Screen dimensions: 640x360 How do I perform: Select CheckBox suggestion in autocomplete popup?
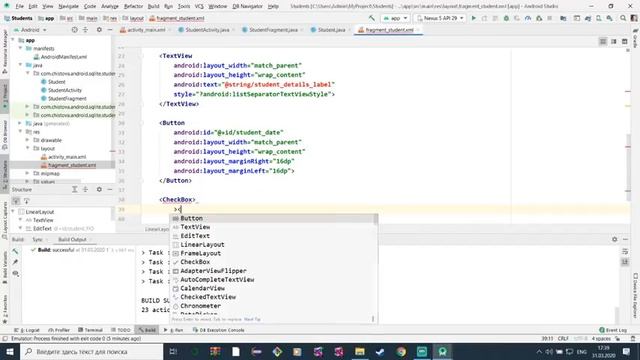click(273, 262)
